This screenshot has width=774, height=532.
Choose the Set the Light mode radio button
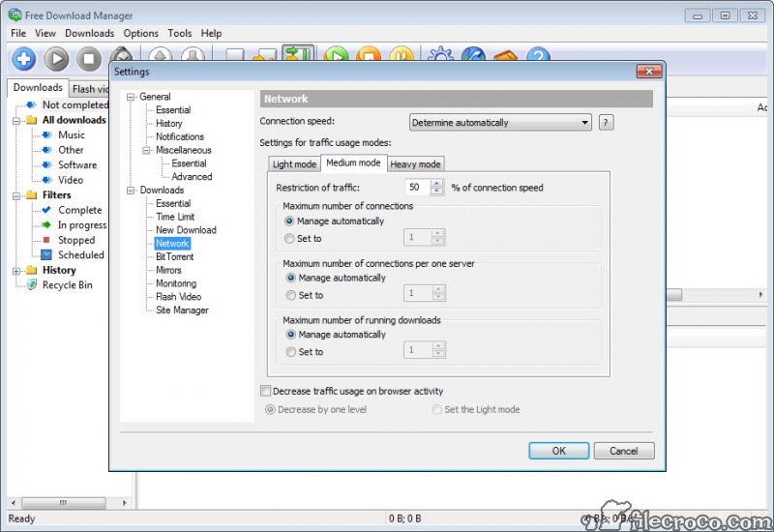coord(437,409)
